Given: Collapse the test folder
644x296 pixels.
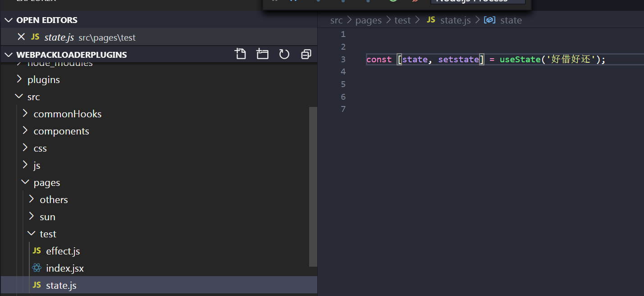Looking at the screenshot, I should [x=159, y=234].
